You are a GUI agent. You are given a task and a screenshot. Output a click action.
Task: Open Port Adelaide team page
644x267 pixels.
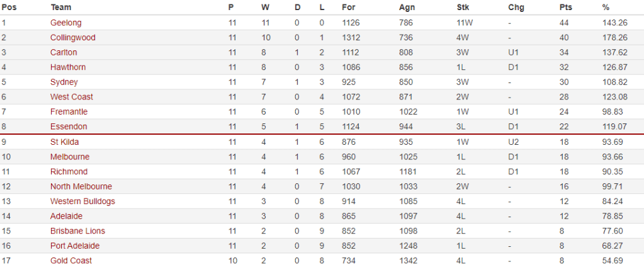[x=75, y=246]
